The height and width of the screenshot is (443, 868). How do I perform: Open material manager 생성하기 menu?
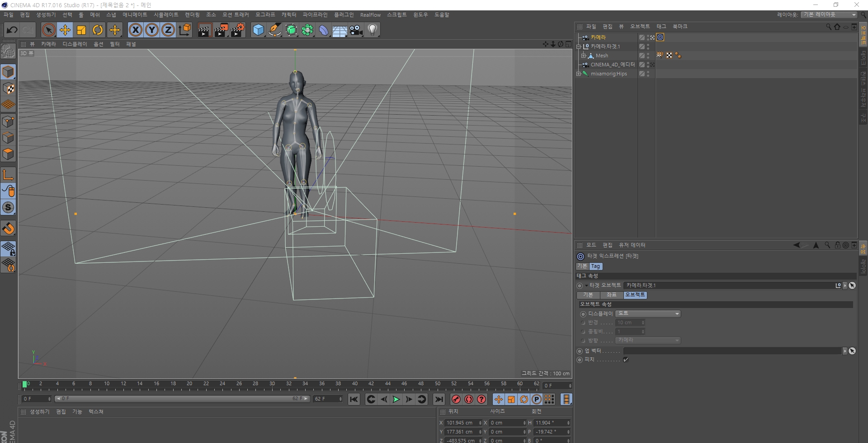39,412
